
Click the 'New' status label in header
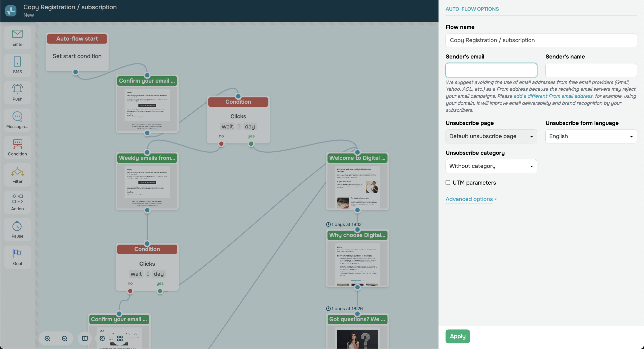pyautogui.click(x=29, y=15)
